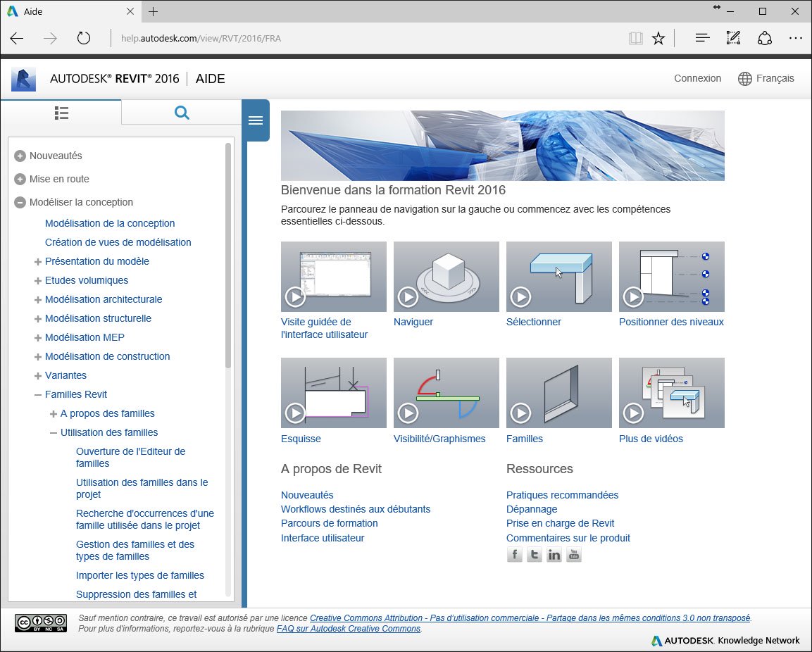The height and width of the screenshot is (652, 812).
Task: Click the address bar URL
Action: [201, 38]
